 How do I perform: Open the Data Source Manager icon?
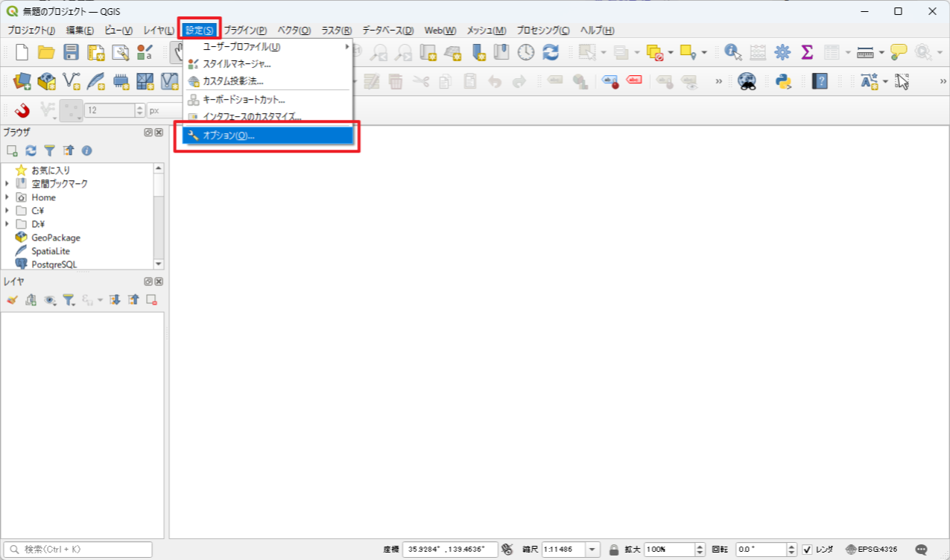[22, 81]
